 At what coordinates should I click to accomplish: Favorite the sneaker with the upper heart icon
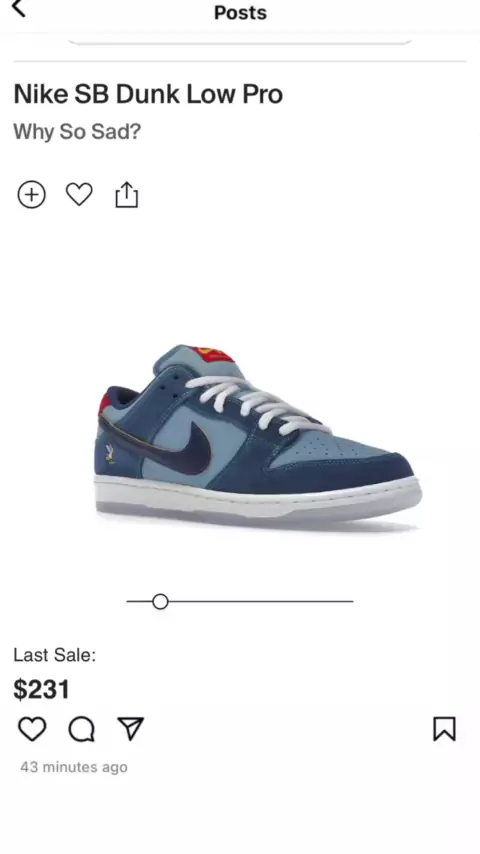tap(79, 194)
